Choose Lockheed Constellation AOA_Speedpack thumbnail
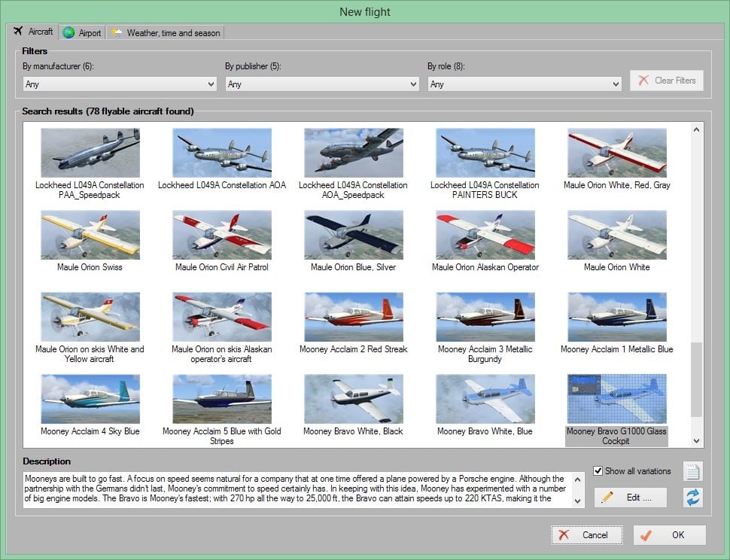The width and height of the screenshot is (730, 560). (x=354, y=153)
